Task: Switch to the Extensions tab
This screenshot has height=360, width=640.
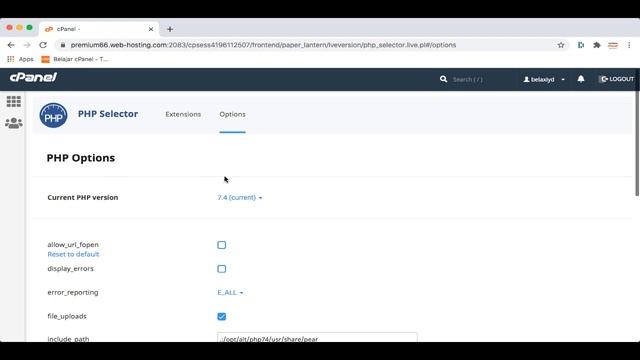Action: 183,114
